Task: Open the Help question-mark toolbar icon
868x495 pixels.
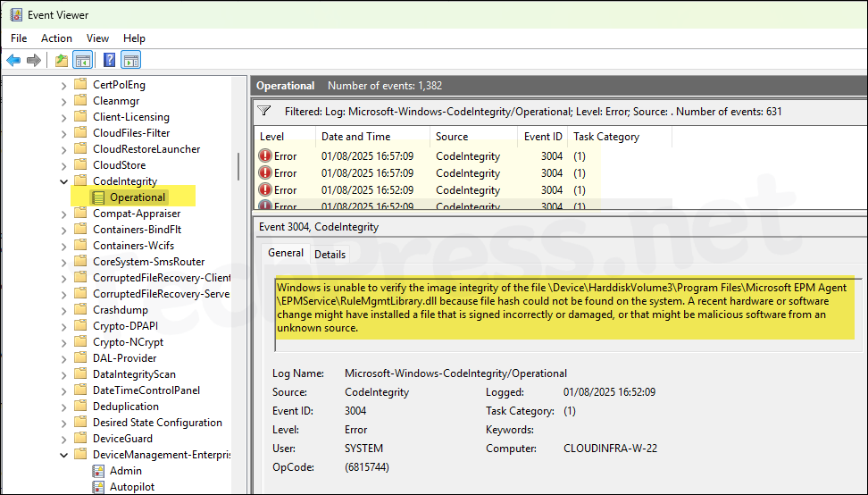Action: [x=110, y=60]
